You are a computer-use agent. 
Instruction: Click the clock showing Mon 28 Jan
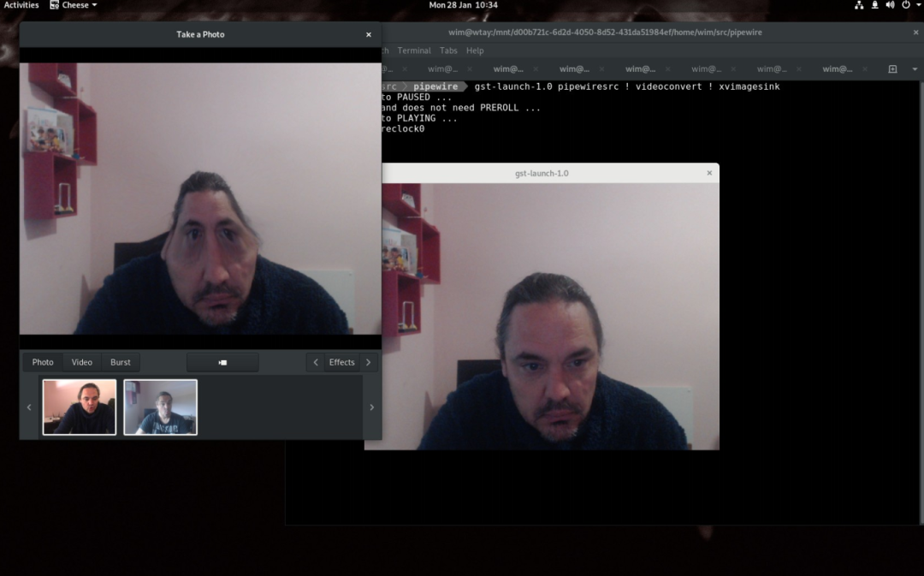[463, 5]
